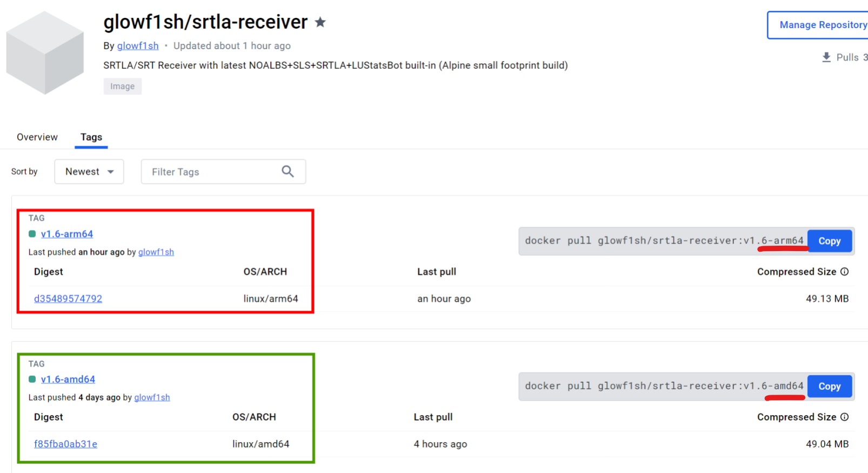The image size is (868, 473).
Task: Click green status dot beside v1.6-arm64
Action: coord(32,234)
